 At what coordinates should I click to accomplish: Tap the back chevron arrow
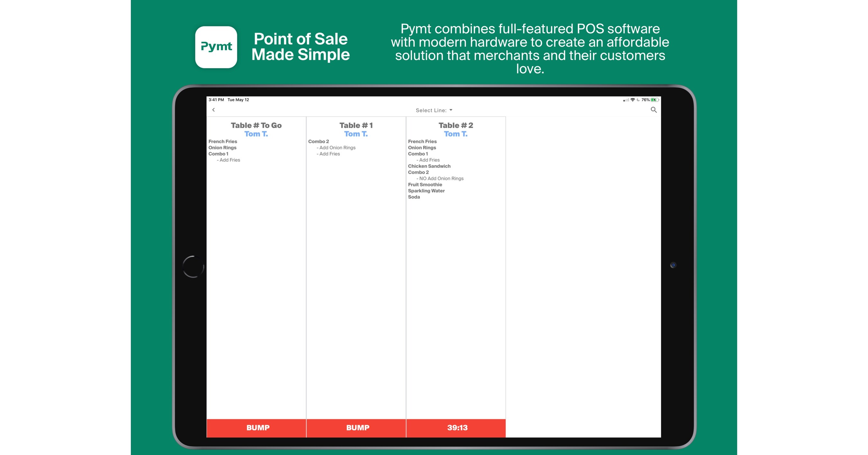tap(213, 110)
